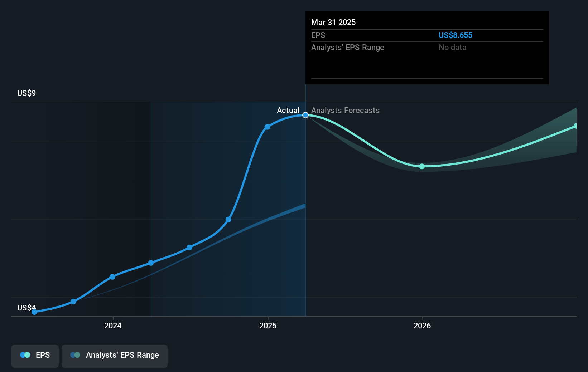Click the 2026 x-axis label
The image size is (588, 372).
(x=422, y=325)
